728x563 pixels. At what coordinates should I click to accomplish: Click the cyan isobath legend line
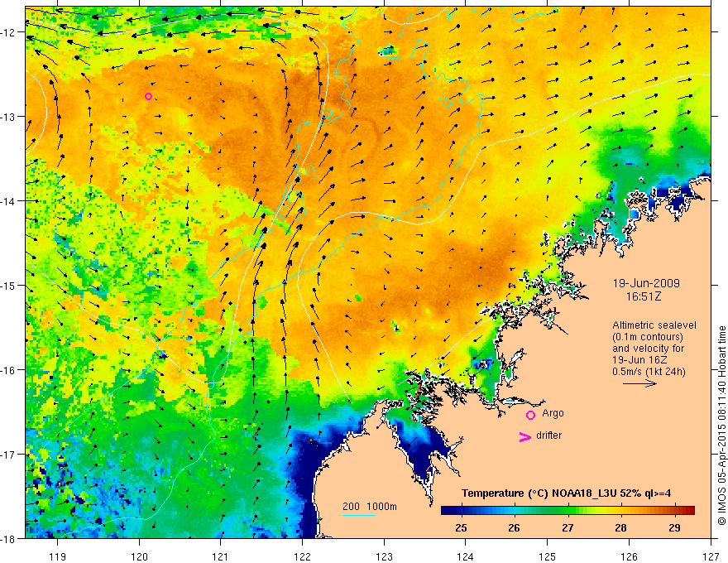pos(359,515)
